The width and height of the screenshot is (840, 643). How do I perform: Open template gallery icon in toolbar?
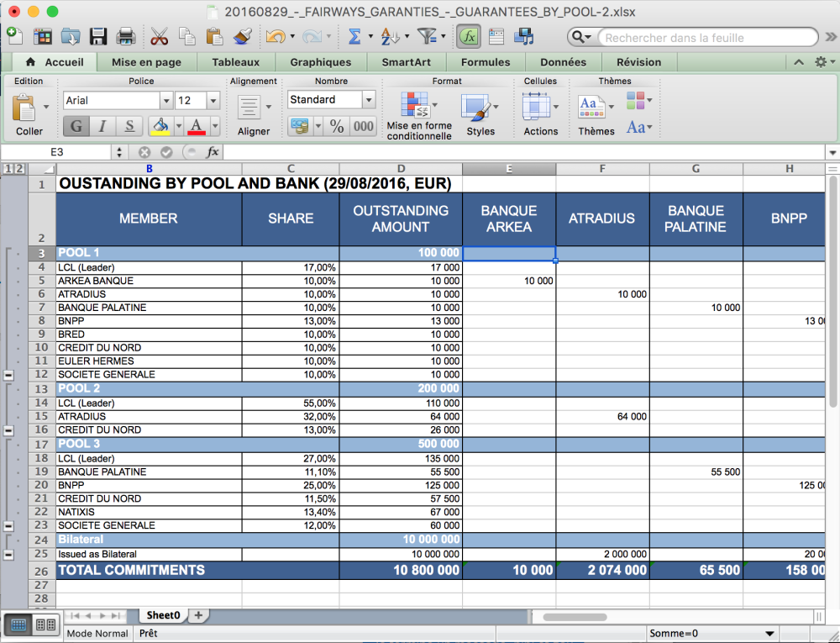pyautogui.click(x=42, y=36)
